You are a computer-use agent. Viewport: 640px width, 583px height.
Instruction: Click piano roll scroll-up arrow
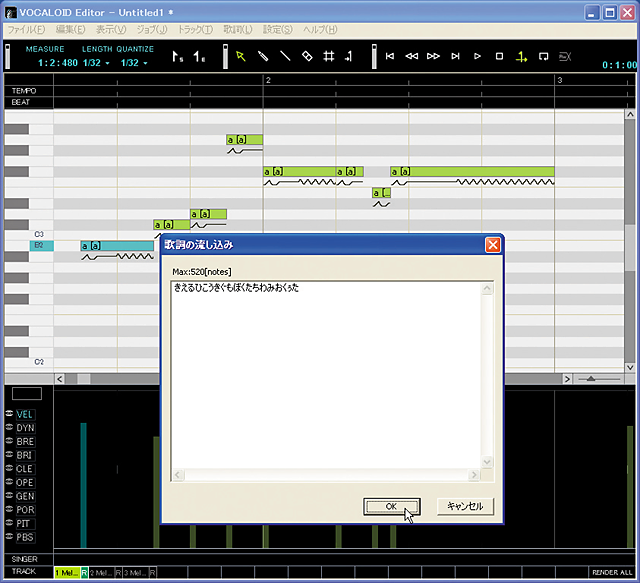630,115
